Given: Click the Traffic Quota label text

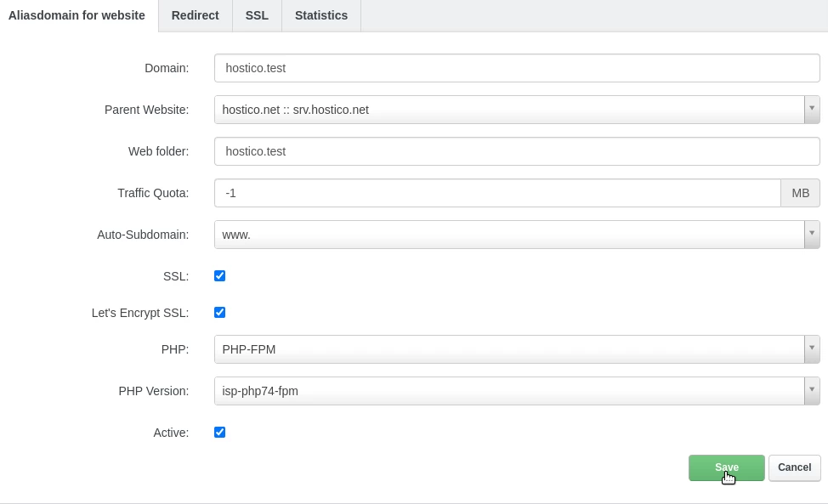Looking at the screenshot, I should 153,193.
